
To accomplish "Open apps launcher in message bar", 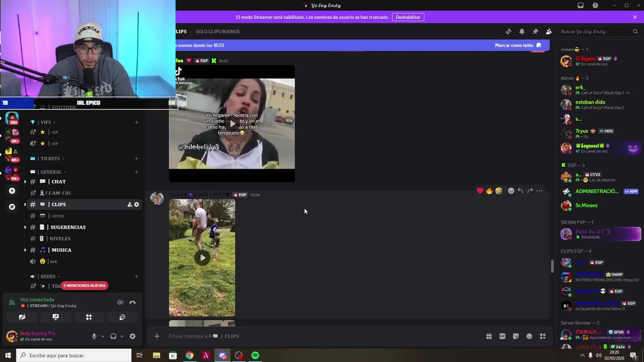I will coord(542,336).
